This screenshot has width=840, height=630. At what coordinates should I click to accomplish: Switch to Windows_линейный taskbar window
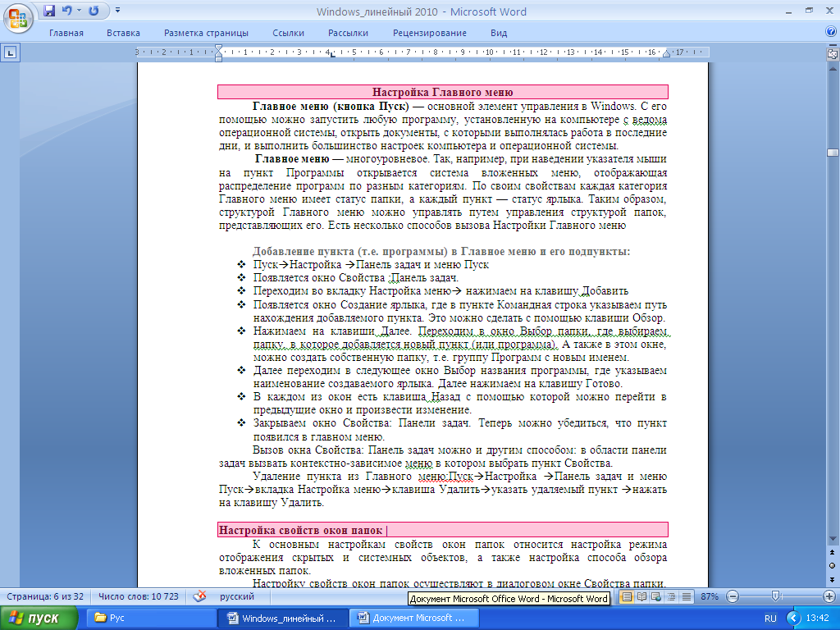[x=283, y=619]
